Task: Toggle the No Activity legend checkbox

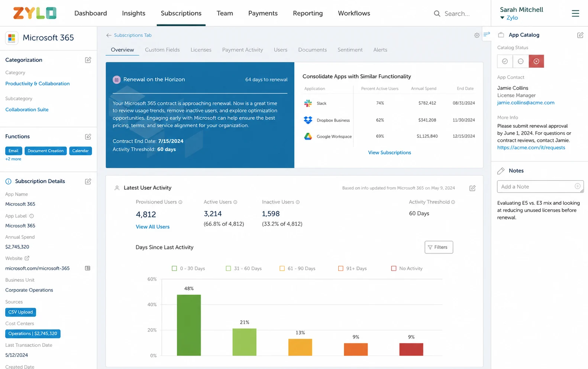Action: (x=394, y=268)
